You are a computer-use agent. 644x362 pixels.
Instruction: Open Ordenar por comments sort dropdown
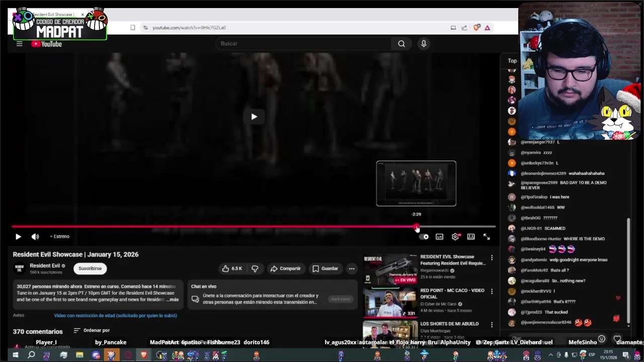click(x=92, y=330)
